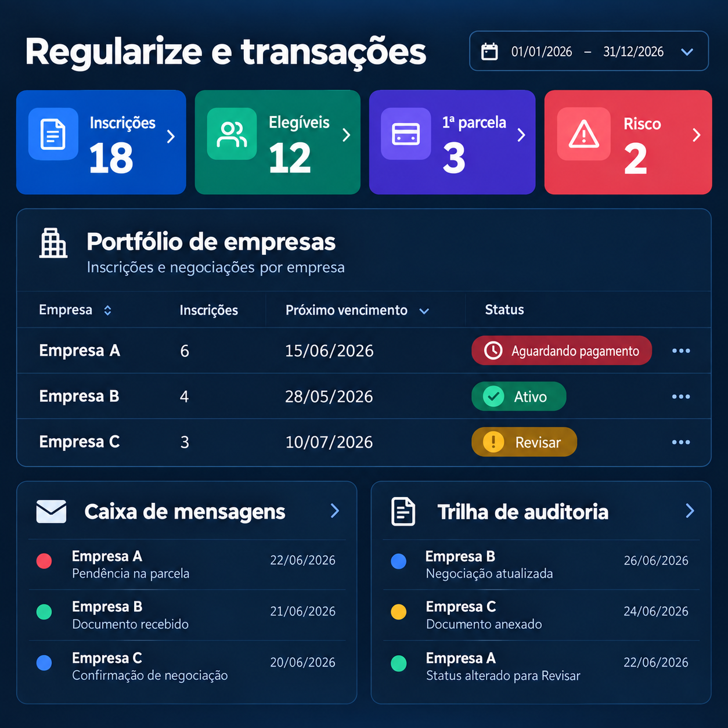Viewport: 728px width, 728px height.
Task: Click the green dot beside Status alterado para Revisar
Action: point(399,663)
